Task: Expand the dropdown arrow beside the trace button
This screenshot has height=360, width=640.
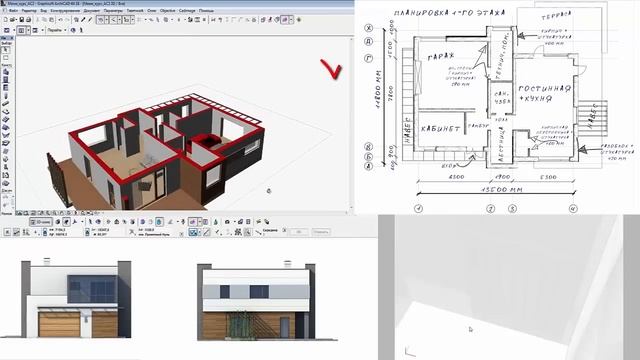Action: coord(291,20)
